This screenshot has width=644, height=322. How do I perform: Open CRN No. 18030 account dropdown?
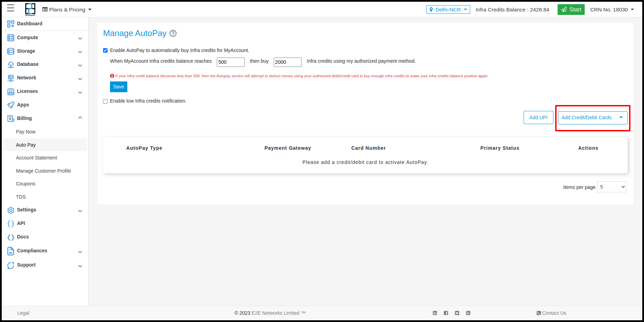tap(612, 10)
